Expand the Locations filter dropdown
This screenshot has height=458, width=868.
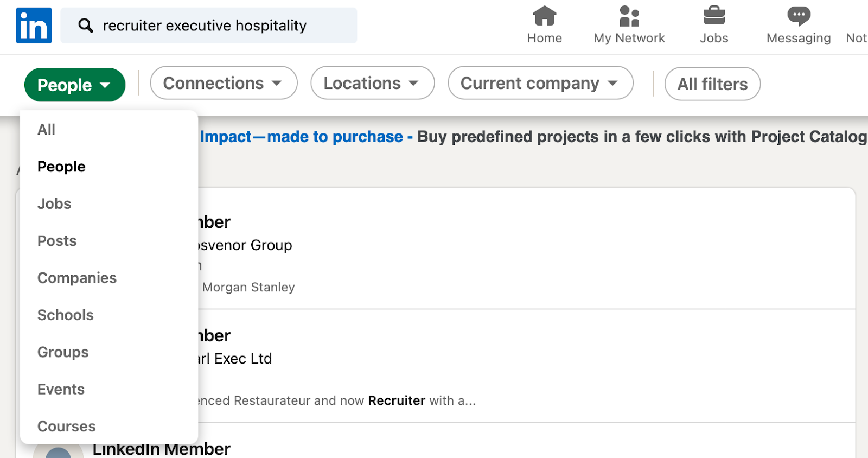(x=372, y=83)
